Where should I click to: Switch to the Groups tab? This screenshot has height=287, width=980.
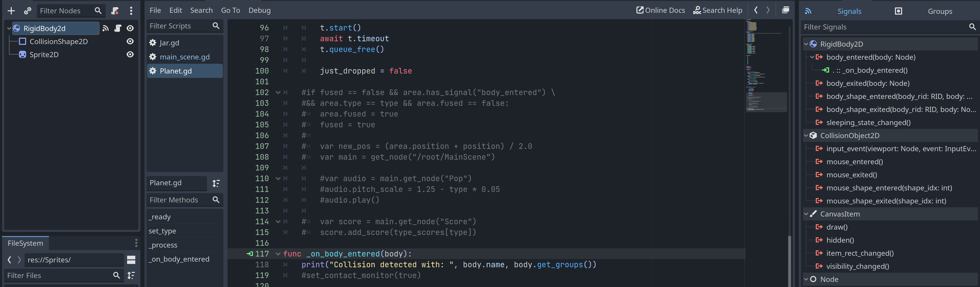pos(939,11)
